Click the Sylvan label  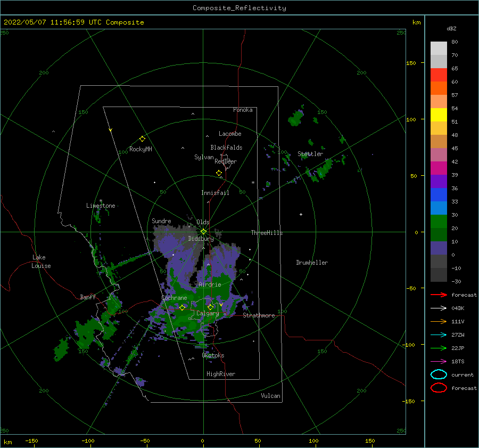click(204, 157)
